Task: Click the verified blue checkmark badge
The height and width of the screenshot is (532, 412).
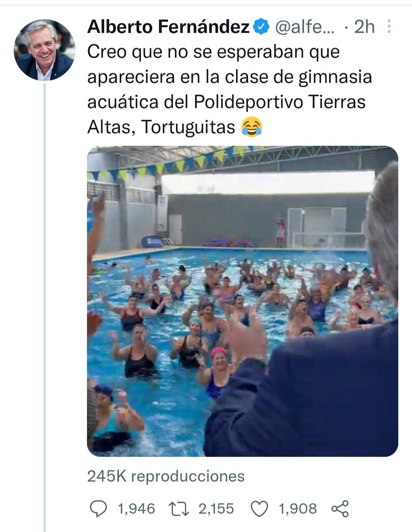Action: (261, 27)
